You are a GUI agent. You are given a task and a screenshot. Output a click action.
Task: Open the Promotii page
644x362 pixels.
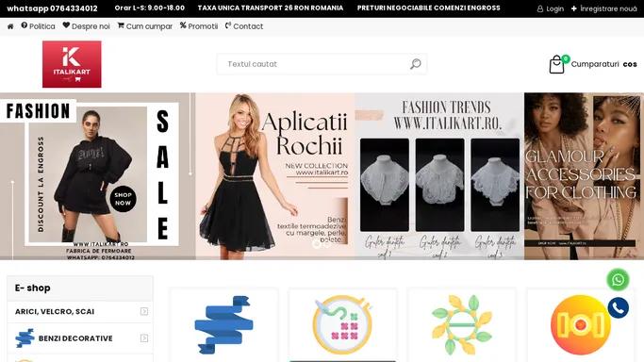pos(199,26)
